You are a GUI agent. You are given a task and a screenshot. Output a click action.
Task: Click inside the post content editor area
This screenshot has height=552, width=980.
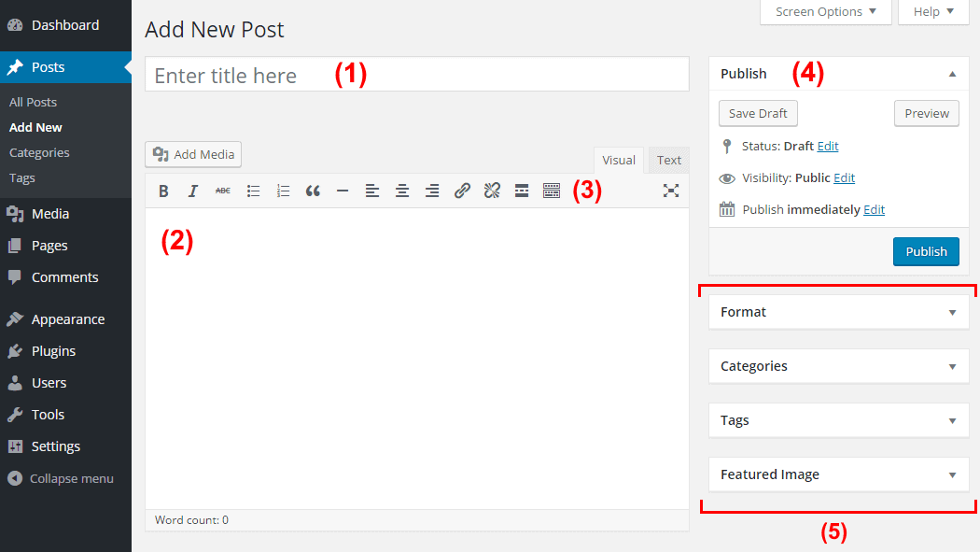pyautogui.click(x=417, y=359)
